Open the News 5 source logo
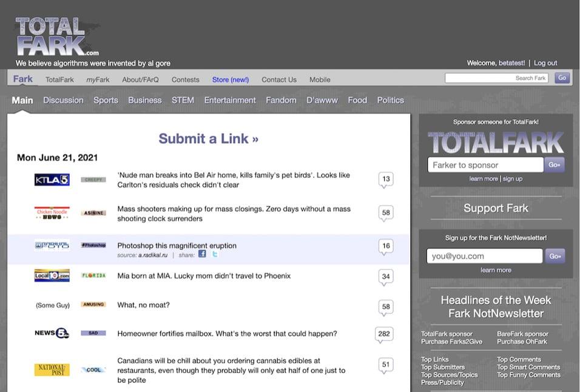This screenshot has height=392, width=580. click(x=52, y=333)
